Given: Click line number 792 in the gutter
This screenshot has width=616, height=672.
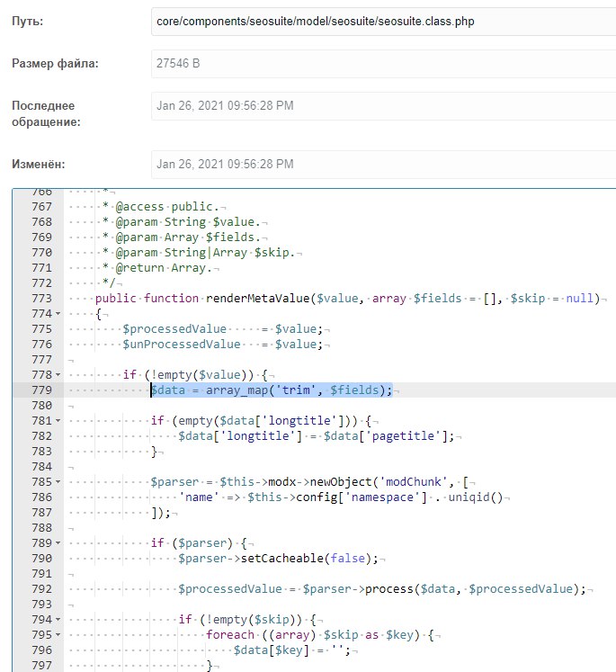Looking at the screenshot, I should tap(41, 589).
